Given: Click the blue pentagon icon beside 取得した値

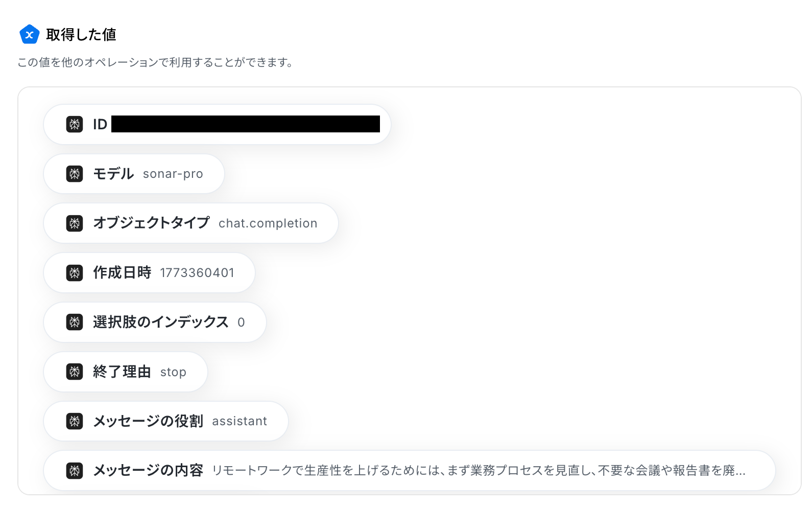Looking at the screenshot, I should tap(29, 35).
